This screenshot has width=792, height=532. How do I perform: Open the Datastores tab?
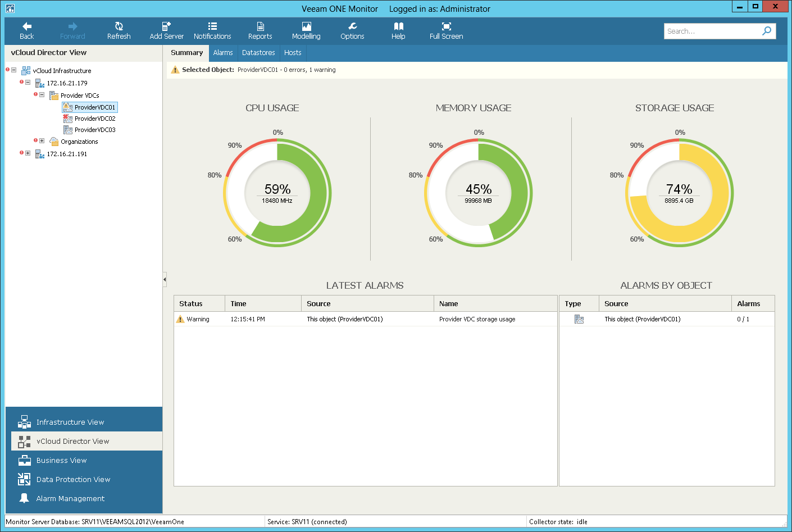pos(258,53)
